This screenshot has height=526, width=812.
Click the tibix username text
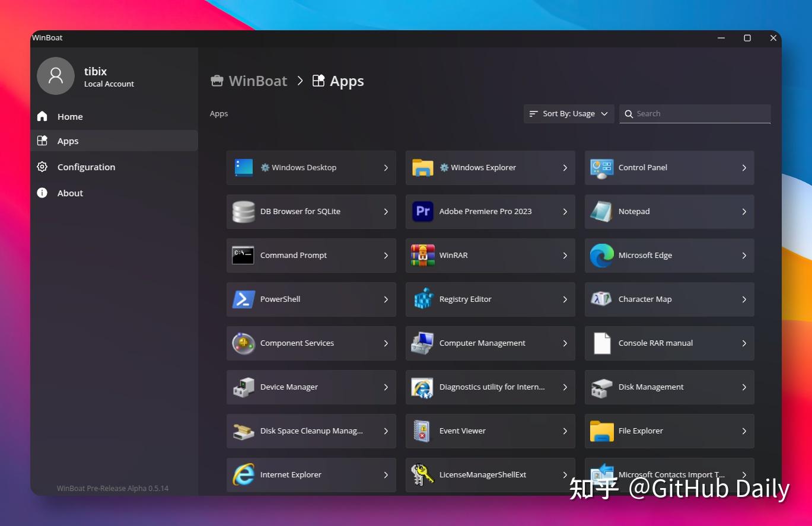(x=95, y=72)
